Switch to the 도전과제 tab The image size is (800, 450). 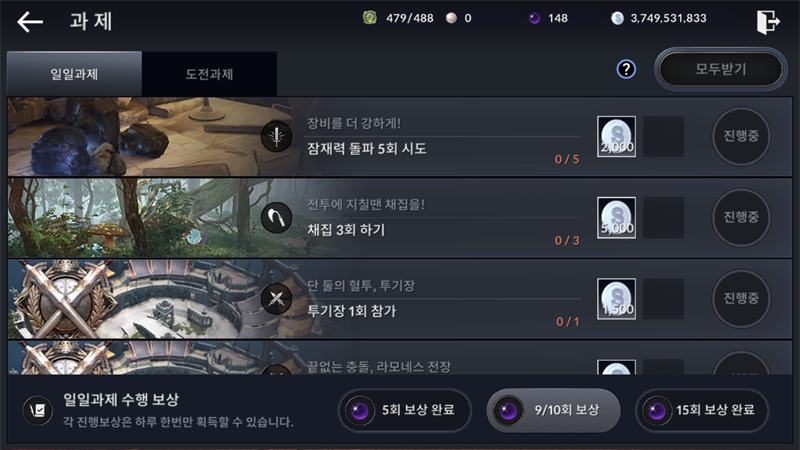pos(209,74)
